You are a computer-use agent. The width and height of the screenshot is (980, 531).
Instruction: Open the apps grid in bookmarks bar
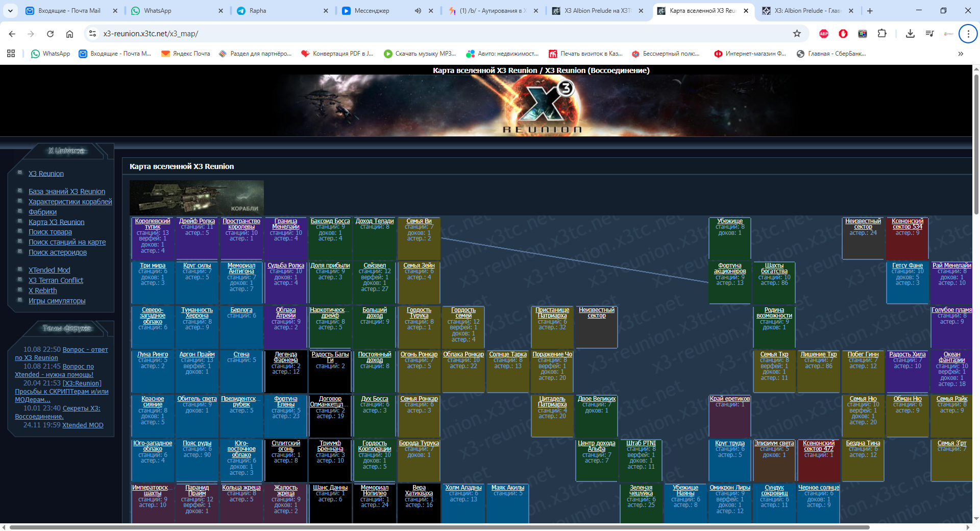pos(11,54)
